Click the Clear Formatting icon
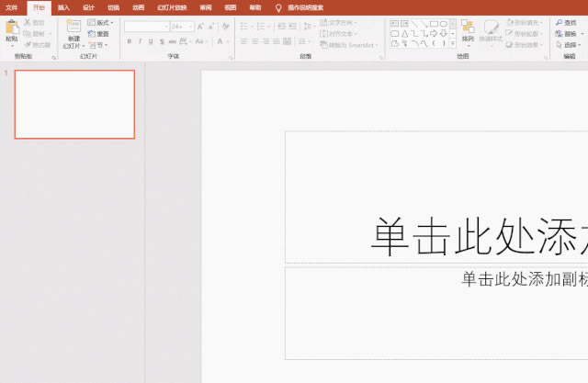The width and height of the screenshot is (588, 383). (225, 27)
